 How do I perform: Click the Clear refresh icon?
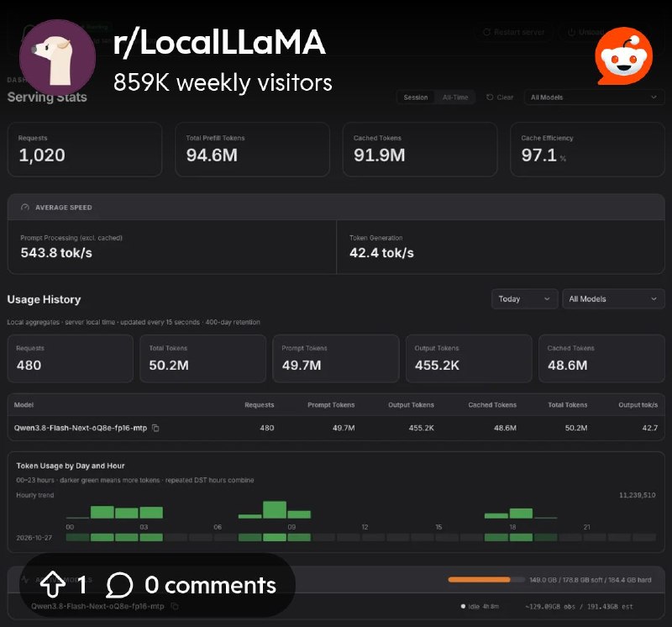pyautogui.click(x=490, y=97)
